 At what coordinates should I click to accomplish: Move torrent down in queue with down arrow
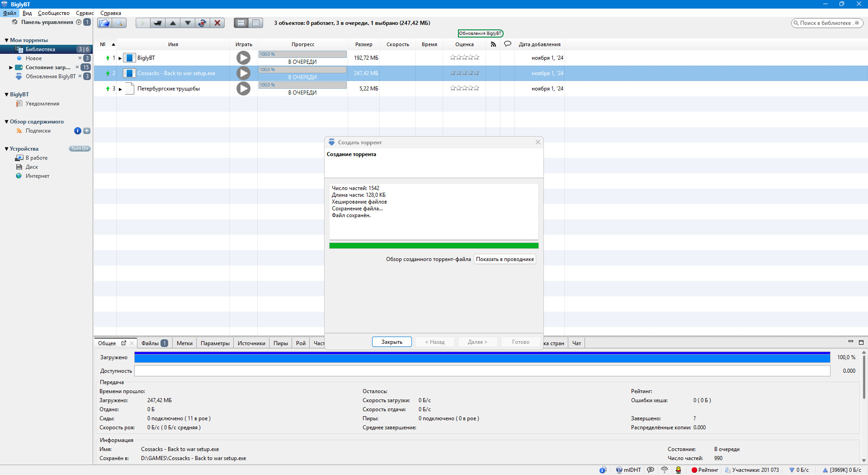[188, 23]
